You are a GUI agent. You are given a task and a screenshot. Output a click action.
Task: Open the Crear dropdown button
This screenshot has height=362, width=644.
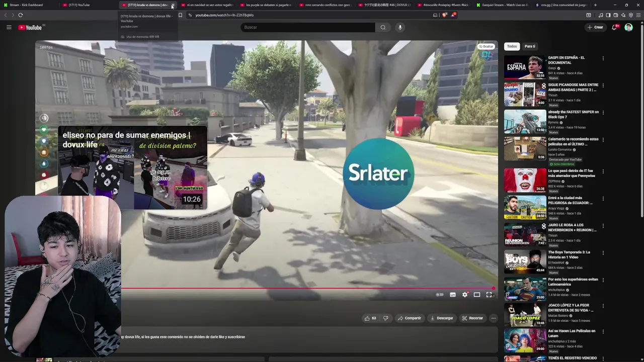pos(595,27)
